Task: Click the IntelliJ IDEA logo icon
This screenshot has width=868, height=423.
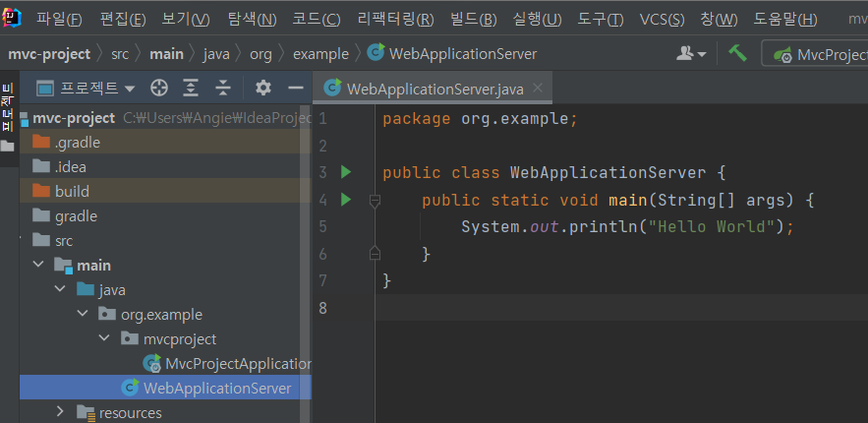Action: click(x=12, y=19)
